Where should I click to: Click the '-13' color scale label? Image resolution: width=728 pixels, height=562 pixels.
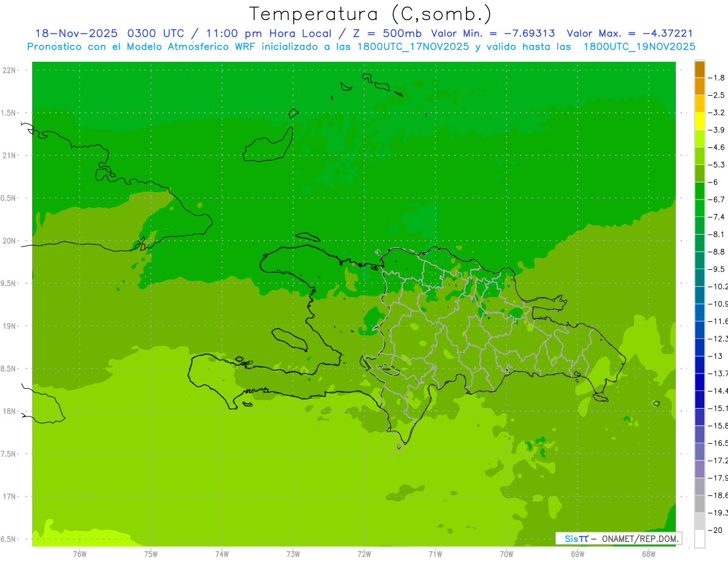[716, 356]
